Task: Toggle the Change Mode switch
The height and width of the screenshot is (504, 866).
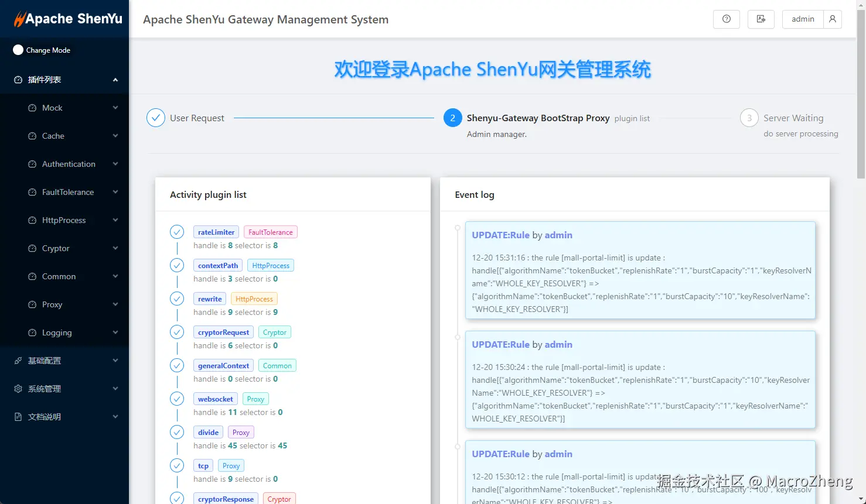Action: (18, 50)
